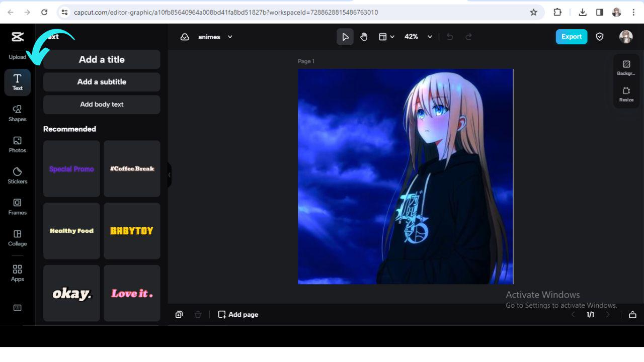Click the Page 1 label
The width and height of the screenshot is (644, 362).
(306, 61)
